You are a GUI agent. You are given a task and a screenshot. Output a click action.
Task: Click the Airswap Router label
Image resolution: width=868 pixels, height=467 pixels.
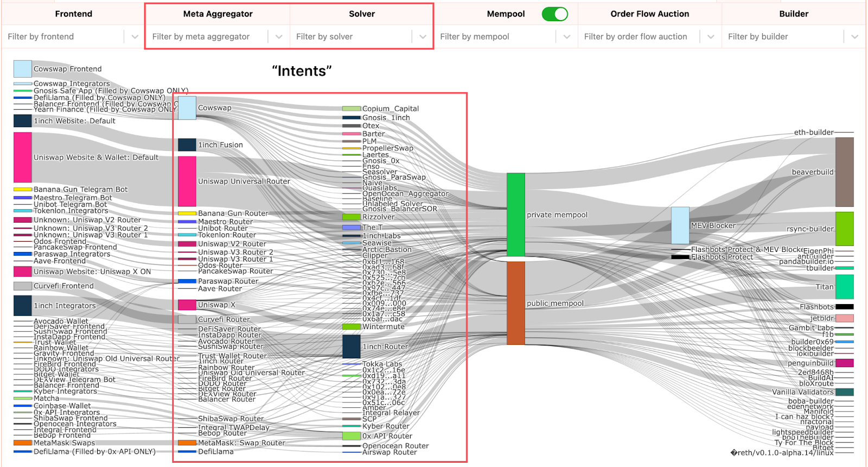point(390,452)
